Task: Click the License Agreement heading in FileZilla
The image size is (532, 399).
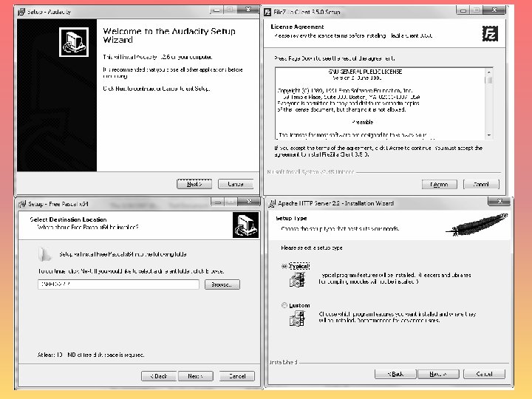Action: pyautogui.click(x=297, y=27)
